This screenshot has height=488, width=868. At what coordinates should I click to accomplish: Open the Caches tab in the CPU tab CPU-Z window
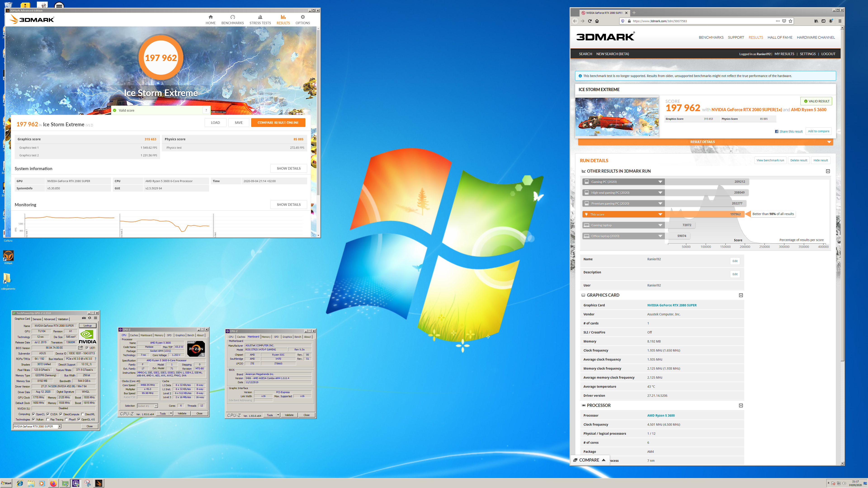point(134,335)
